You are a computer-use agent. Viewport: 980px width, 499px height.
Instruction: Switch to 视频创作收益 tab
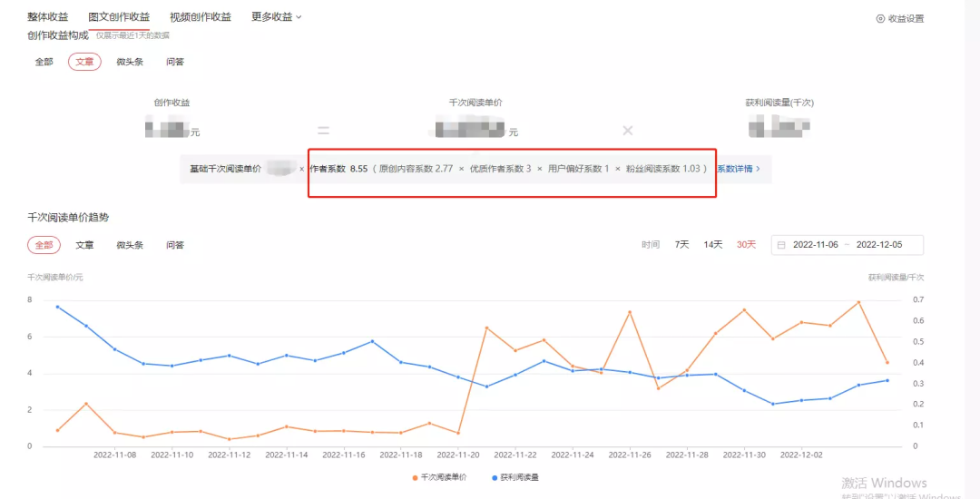pyautogui.click(x=200, y=17)
